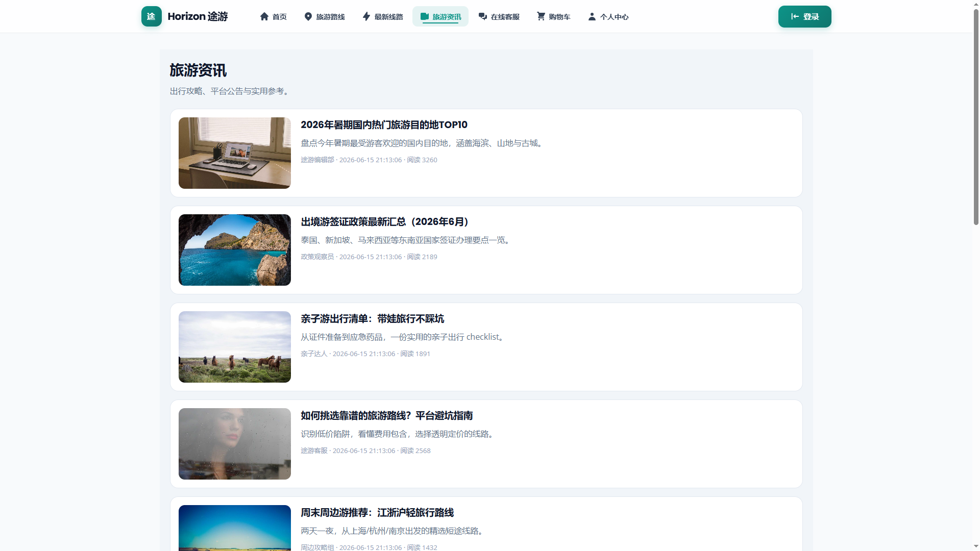Open article 周末周边游推荐：江浙沪轻旅行路线
Screen dimensions: 980x551
pyautogui.click(x=377, y=512)
